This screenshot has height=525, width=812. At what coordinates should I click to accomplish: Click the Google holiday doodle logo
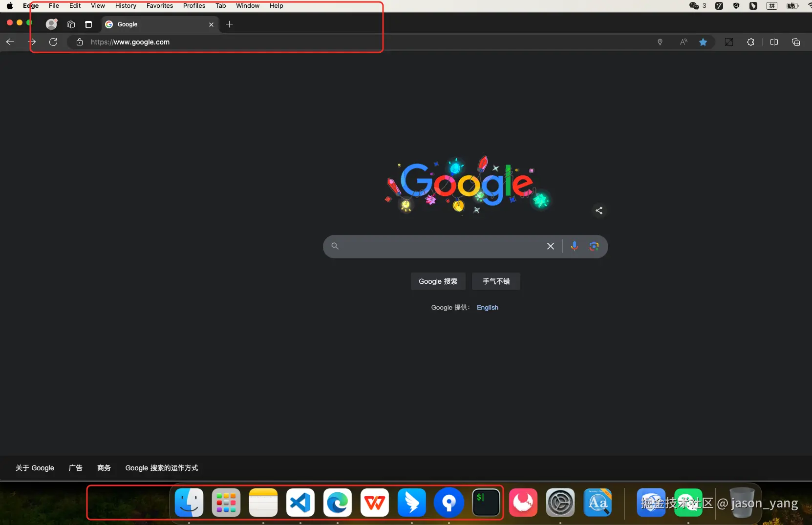[467, 186]
